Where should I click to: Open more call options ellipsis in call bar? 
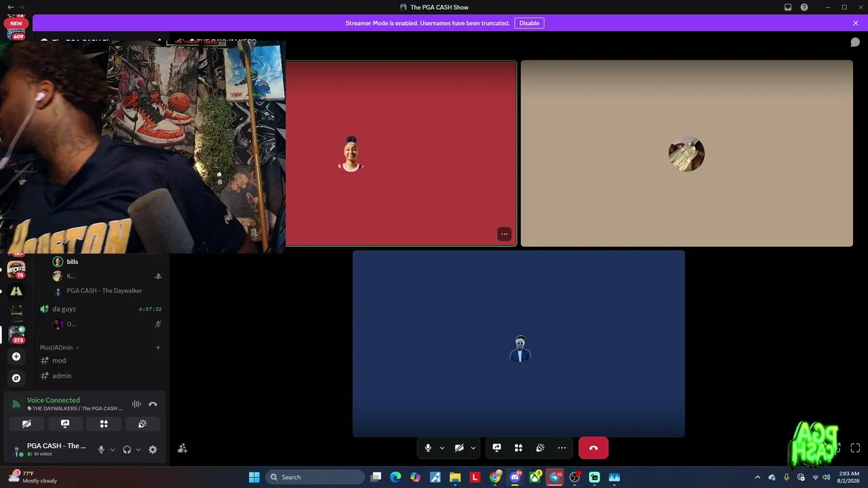(x=562, y=448)
